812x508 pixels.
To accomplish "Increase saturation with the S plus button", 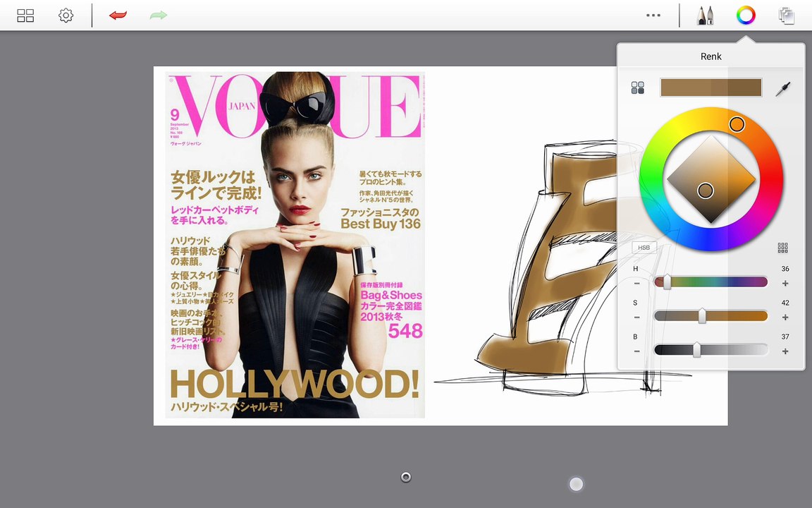I will pos(785,317).
